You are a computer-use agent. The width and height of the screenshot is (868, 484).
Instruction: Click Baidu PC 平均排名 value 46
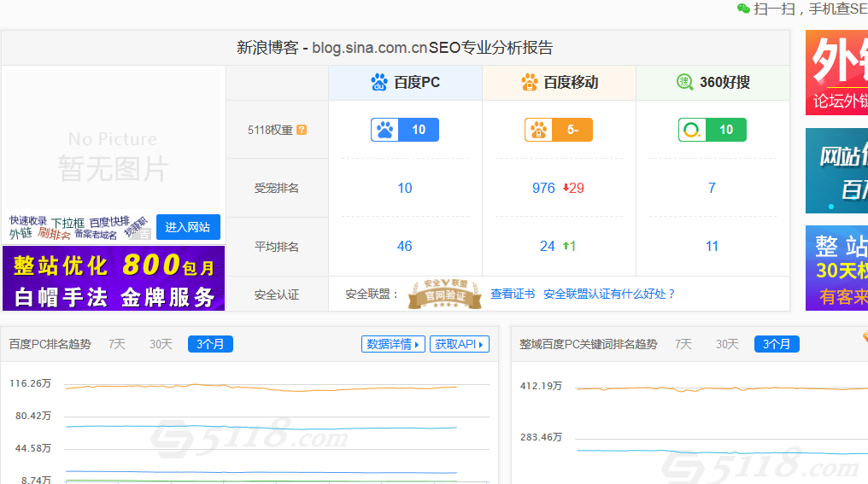[x=405, y=246]
